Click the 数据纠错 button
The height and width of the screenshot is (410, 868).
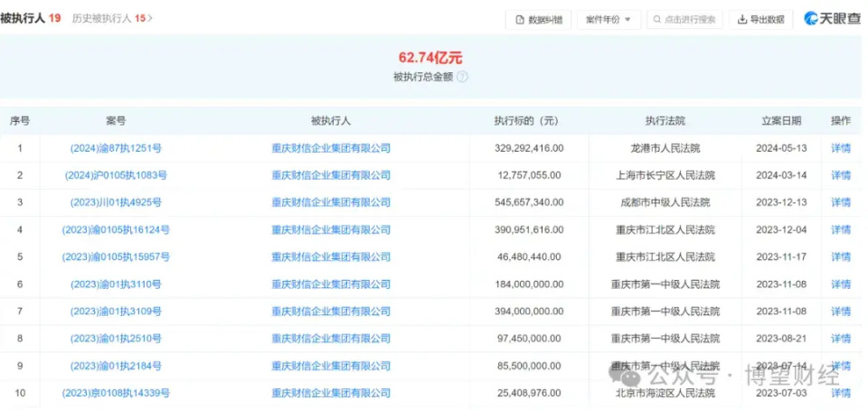pos(538,20)
